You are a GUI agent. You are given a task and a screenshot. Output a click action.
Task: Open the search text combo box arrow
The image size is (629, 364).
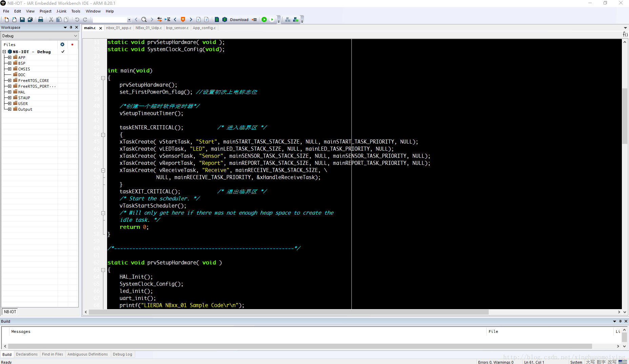[x=129, y=20]
